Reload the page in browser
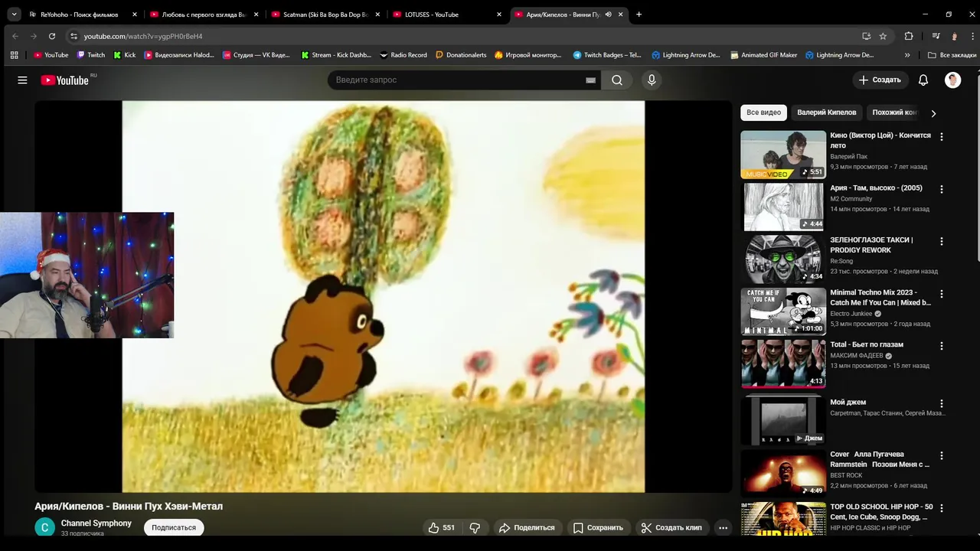 (x=52, y=36)
